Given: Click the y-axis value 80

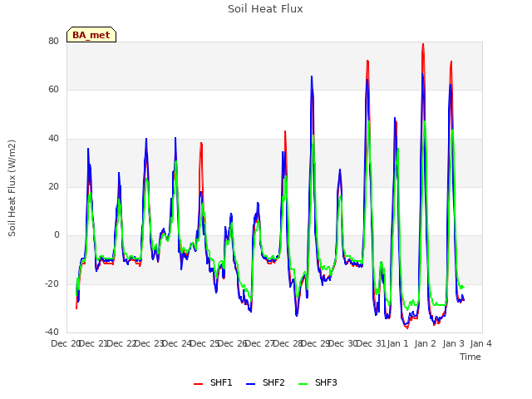Looking at the screenshot, I should [x=53, y=41].
